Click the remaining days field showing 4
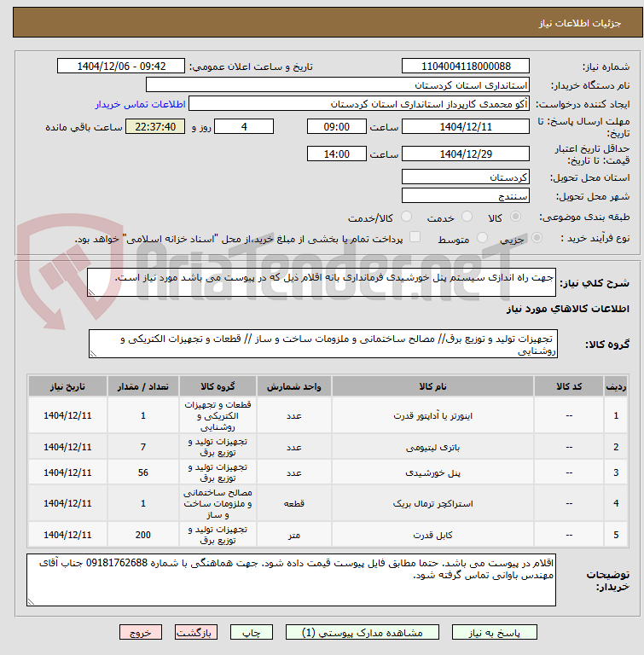The image size is (644, 655). pyautogui.click(x=244, y=126)
